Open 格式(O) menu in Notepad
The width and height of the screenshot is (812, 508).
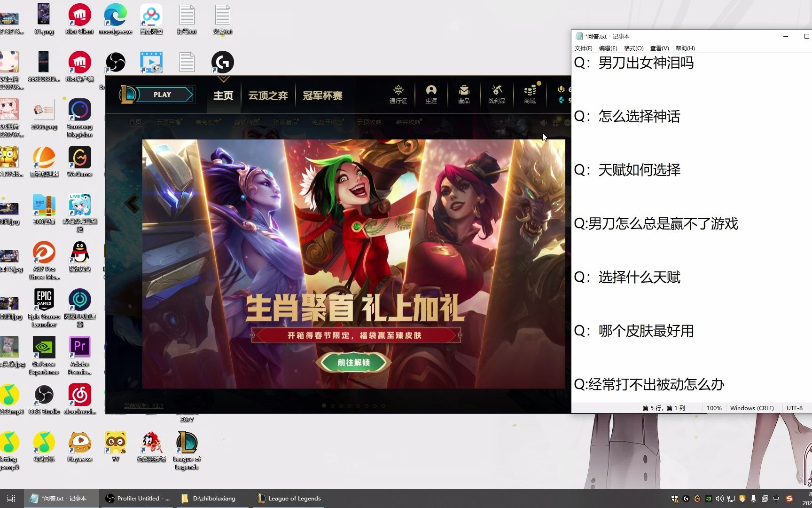tap(633, 48)
